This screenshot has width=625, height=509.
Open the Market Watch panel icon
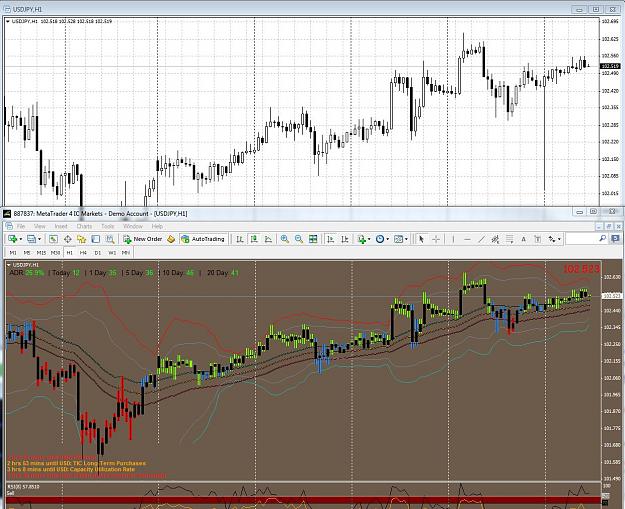pos(53,239)
